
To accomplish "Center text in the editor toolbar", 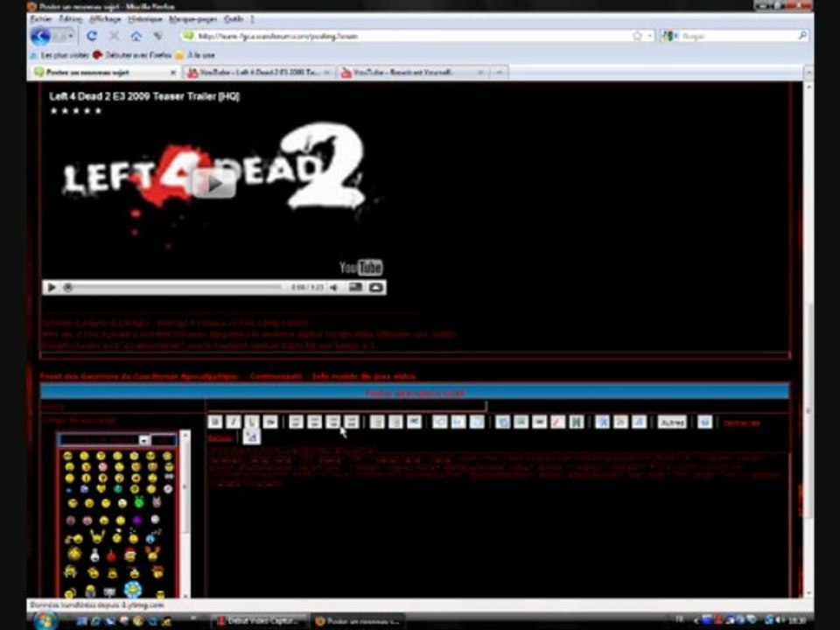I will 314,422.
